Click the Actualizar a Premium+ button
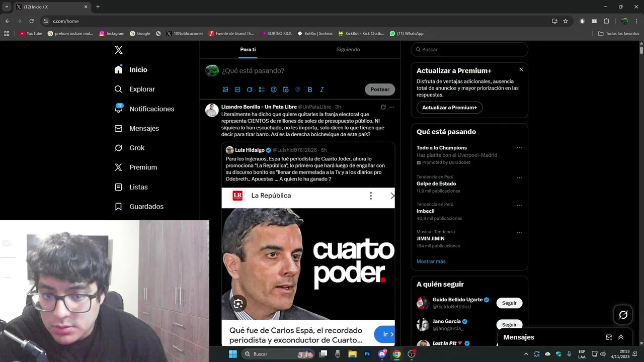 pyautogui.click(x=449, y=108)
